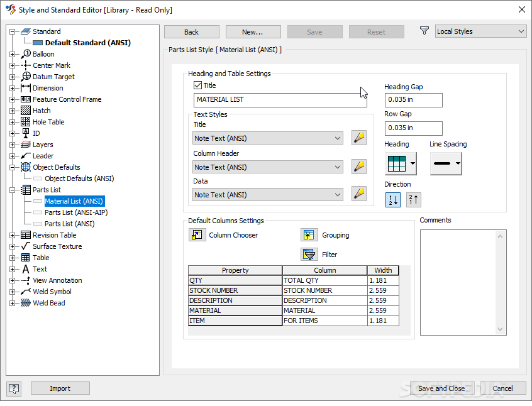Edit the Title text style with pencil icon
This screenshot has width=532, height=406.
[x=359, y=138]
